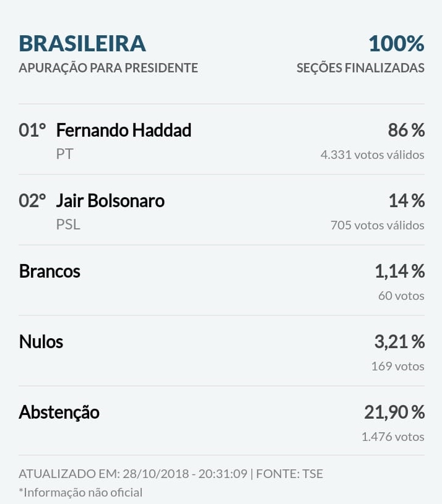Click the Informação não oficial footnote
Screen dimensions: 442x504
click(x=80, y=492)
